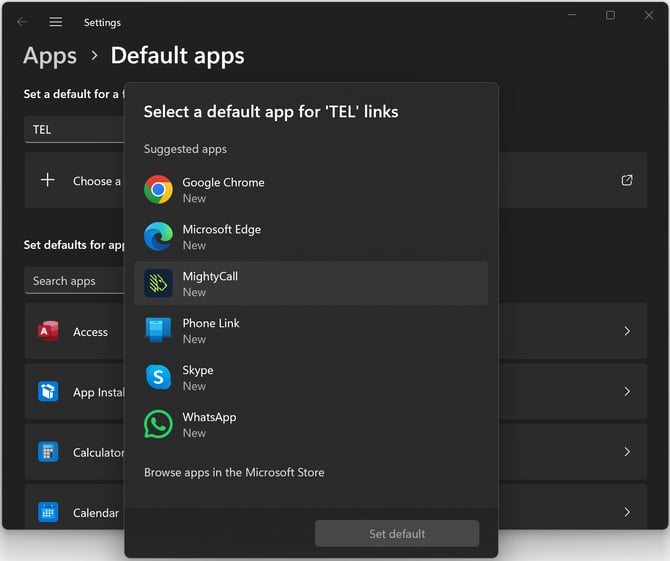This screenshot has height=561, width=670.
Task: Select the Phone Link label text
Action: click(211, 323)
